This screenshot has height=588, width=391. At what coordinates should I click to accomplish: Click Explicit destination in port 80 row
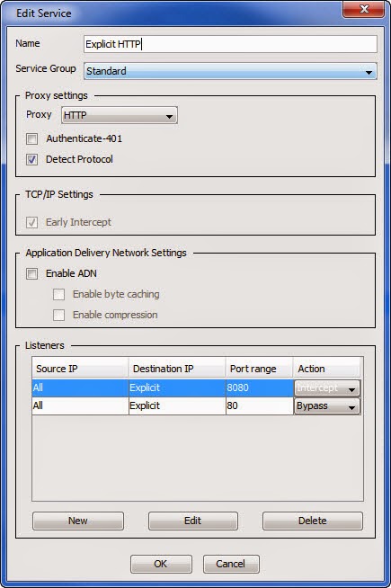177,405
